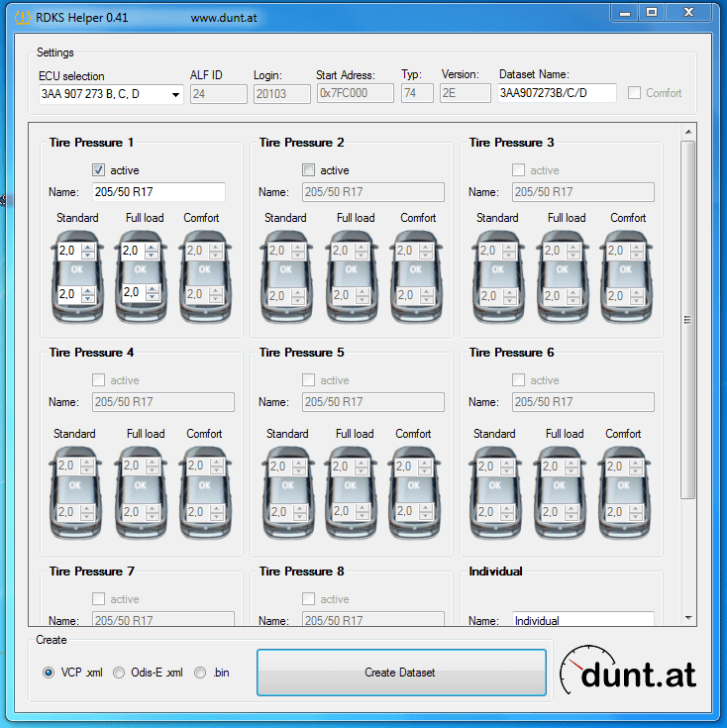The width and height of the screenshot is (727, 728).
Task: Click the Standard car icon in Tire Pressure 1
Action: [x=77, y=276]
